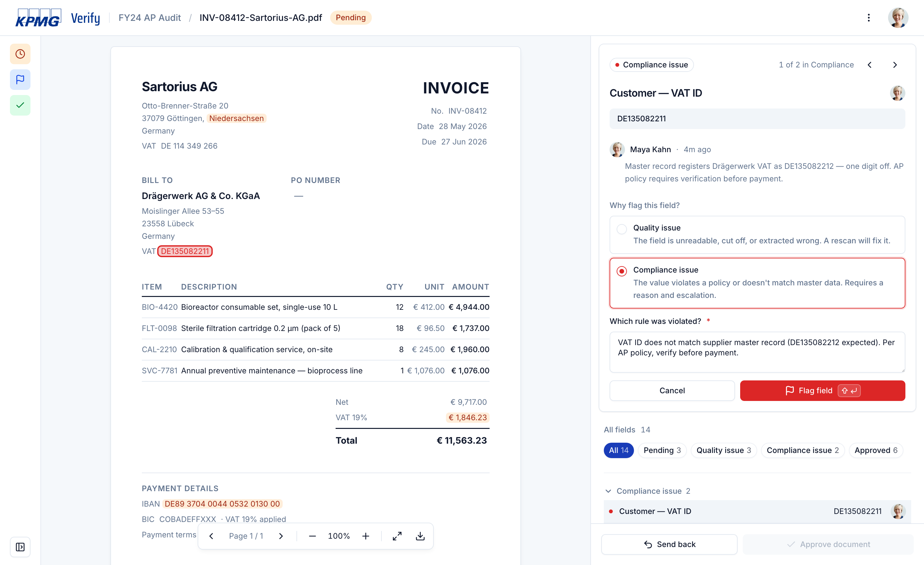Click invoice number INV-08412
Image resolution: width=924 pixels, height=565 pixels.
[468, 111]
